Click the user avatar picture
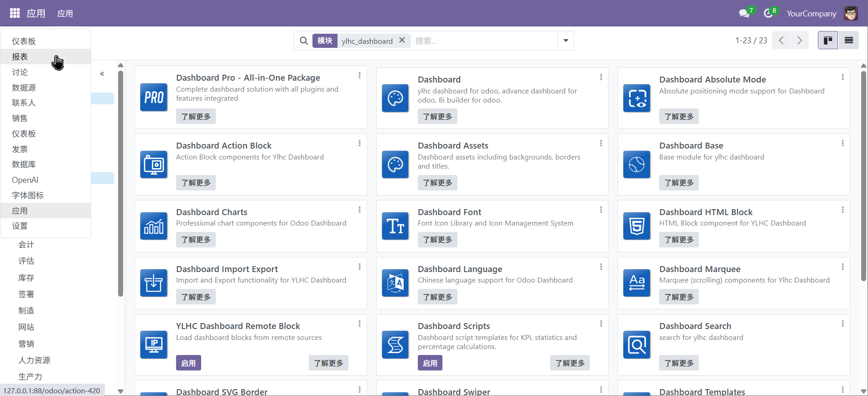This screenshot has width=868, height=396. [851, 13]
